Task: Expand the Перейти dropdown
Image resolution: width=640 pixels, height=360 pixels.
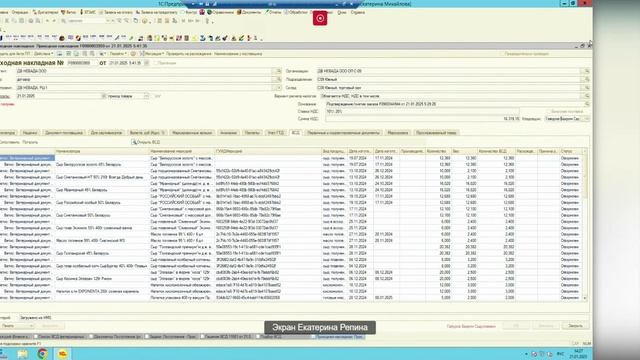Action: tap(118, 53)
